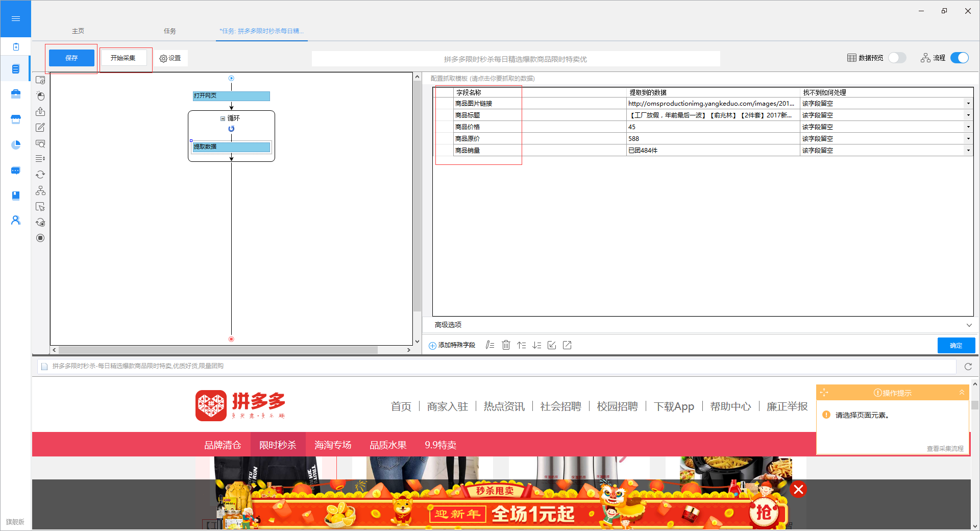Screen dimensions: 980x531
Task: Open the store market icon in sidebar
Action: coord(16,119)
